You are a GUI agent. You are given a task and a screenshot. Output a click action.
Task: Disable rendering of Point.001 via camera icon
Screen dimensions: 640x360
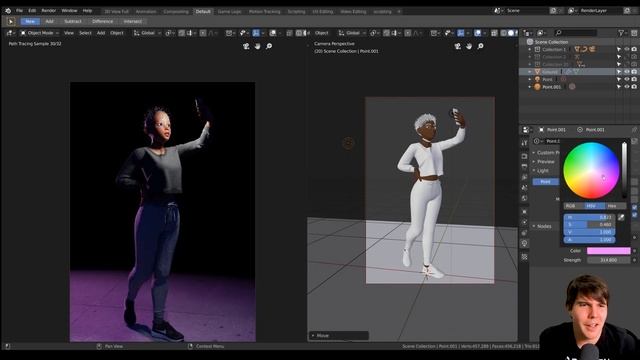point(634,87)
